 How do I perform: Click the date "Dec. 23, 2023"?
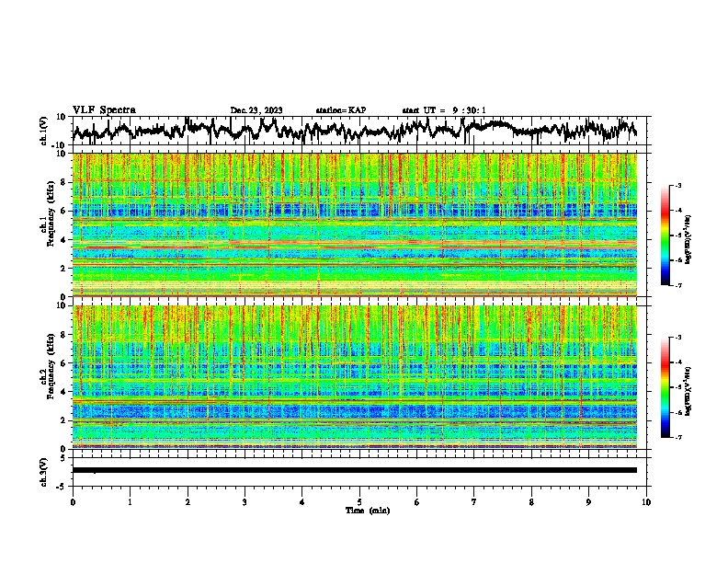(256, 110)
